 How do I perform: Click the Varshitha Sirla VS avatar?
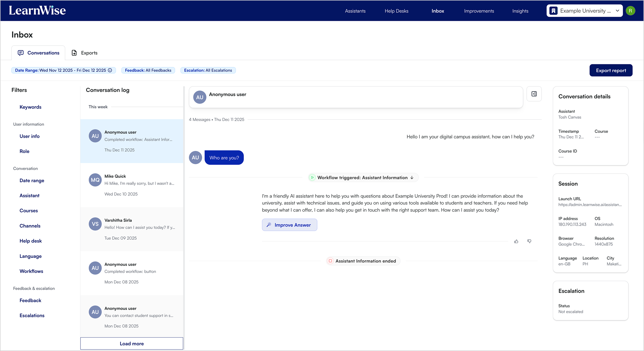(95, 224)
